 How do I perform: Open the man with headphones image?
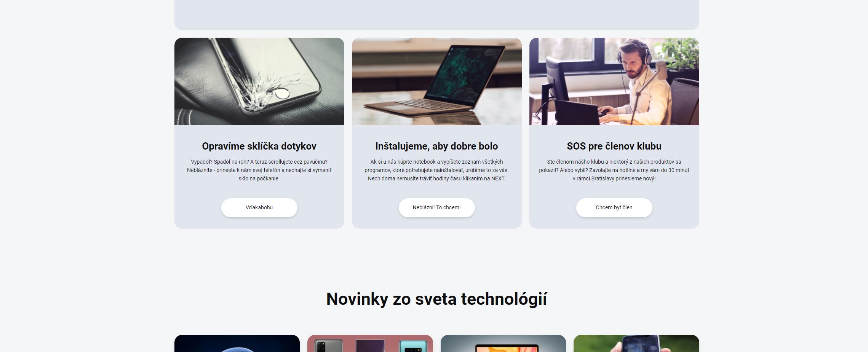pyautogui.click(x=614, y=81)
